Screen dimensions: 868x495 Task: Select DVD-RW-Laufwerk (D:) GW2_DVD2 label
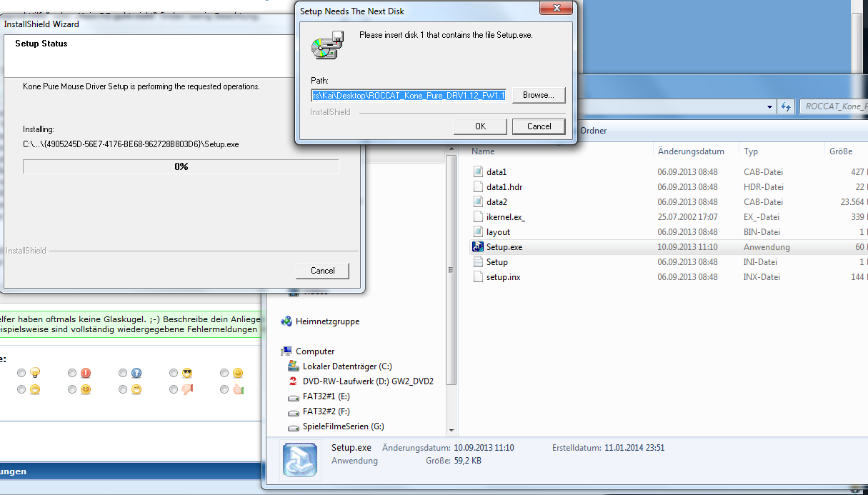pyautogui.click(x=368, y=381)
